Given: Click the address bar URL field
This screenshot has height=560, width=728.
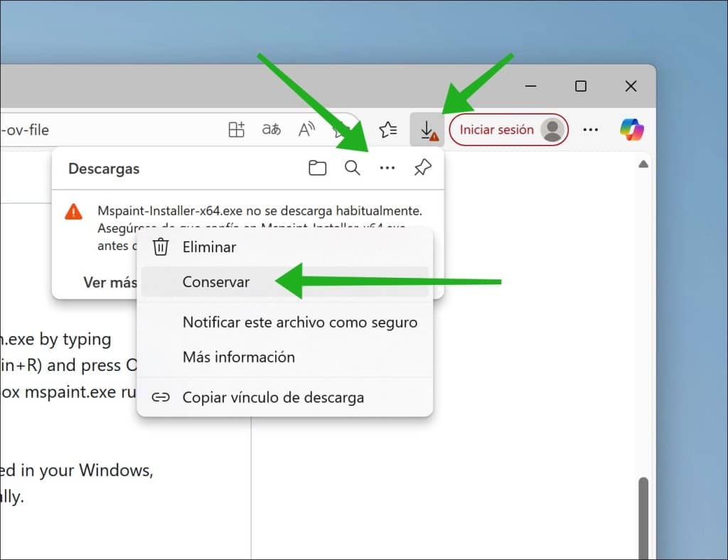Looking at the screenshot, I should coord(107,130).
